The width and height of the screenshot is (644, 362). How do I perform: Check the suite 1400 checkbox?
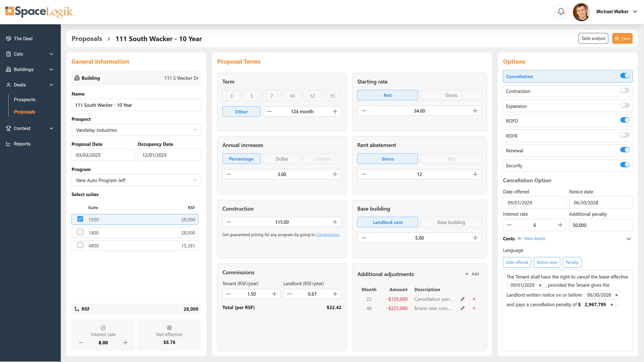(80, 232)
